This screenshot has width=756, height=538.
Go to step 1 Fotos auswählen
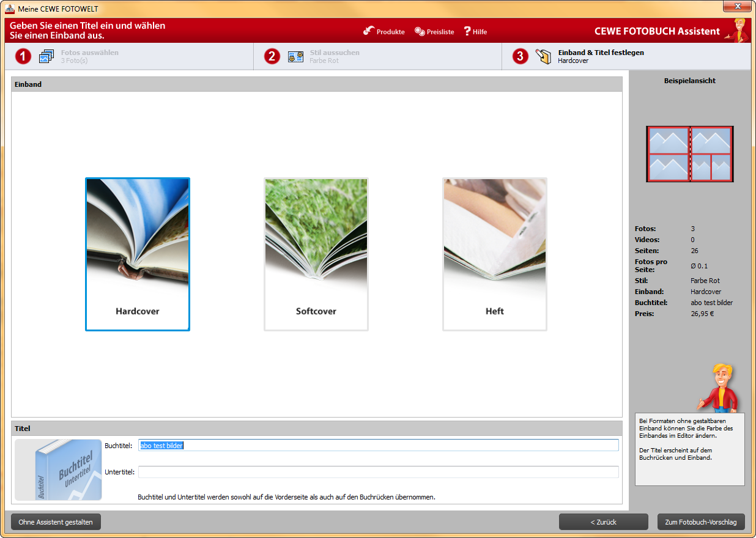(x=130, y=56)
